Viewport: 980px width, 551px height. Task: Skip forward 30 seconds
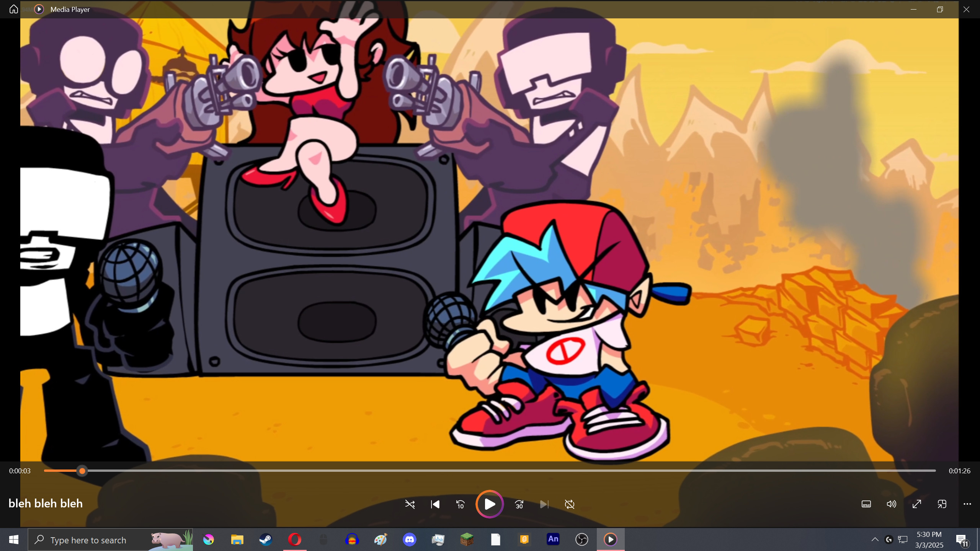click(x=519, y=504)
